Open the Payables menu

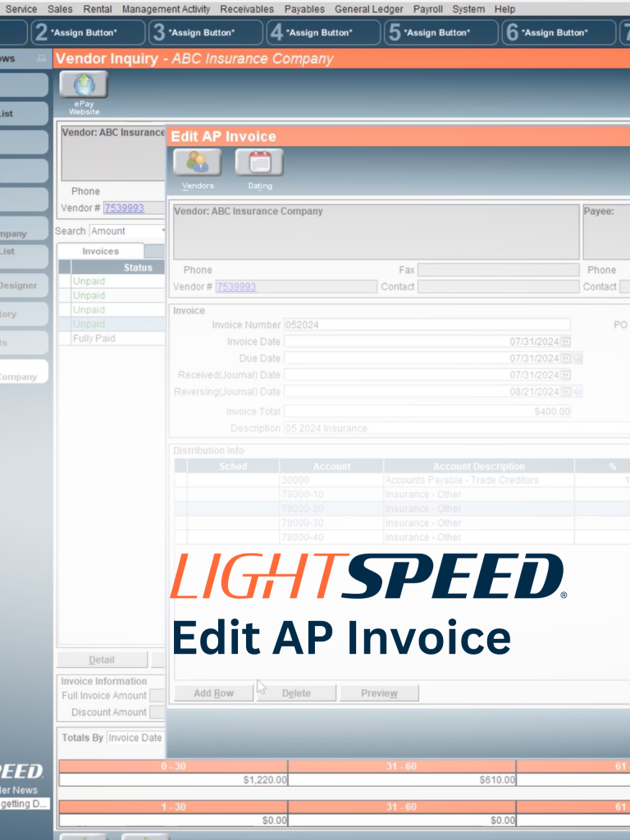click(x=304, y=9)
